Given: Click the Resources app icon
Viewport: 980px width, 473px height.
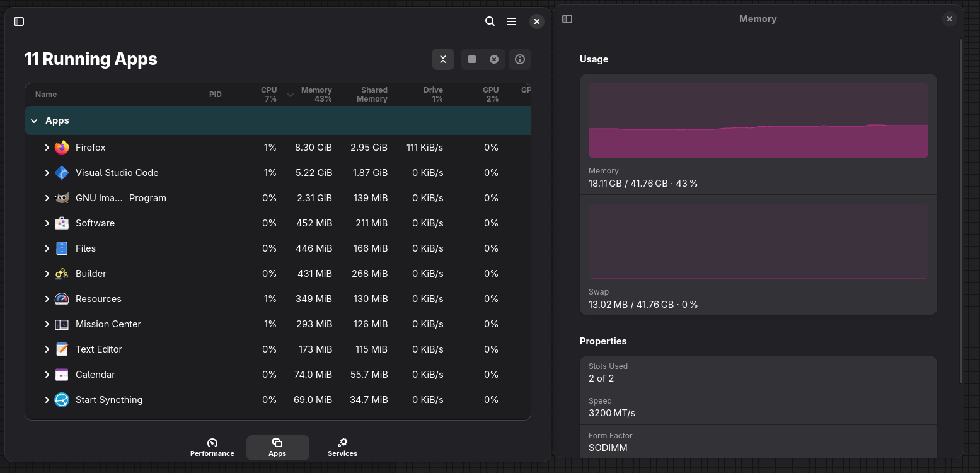Looking at the screenshot, I should click(62, 299).
